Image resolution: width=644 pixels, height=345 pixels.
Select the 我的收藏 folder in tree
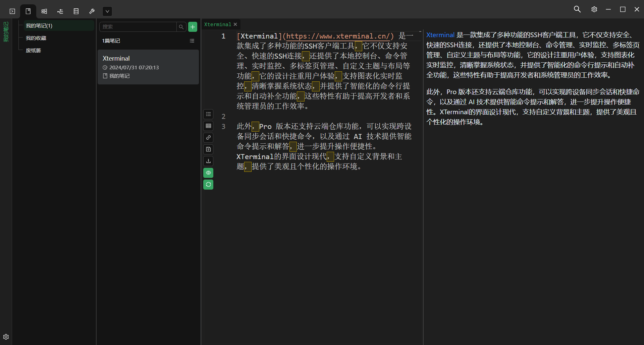(x=36, y=38)
